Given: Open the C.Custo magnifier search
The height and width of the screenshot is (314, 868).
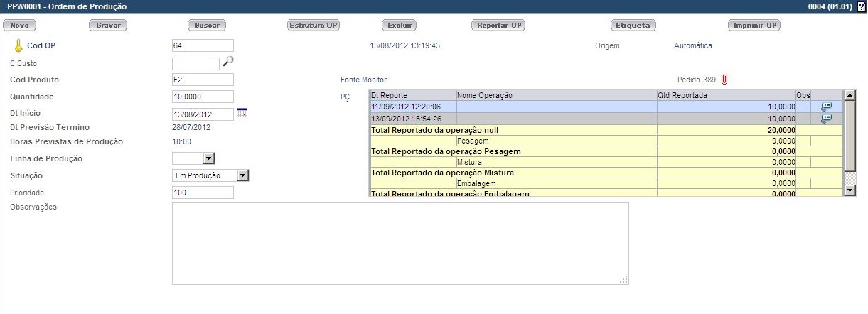Looking at the screenshot, I should pos(228,62).
